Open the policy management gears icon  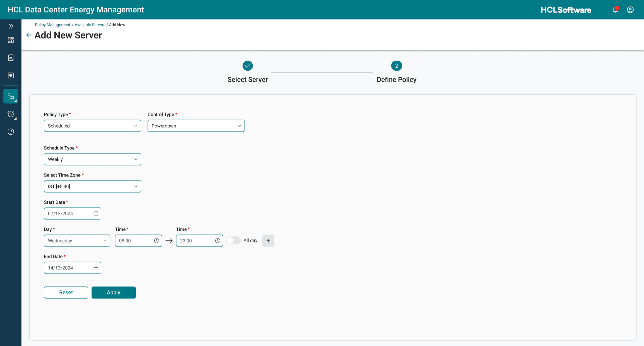[11, 96]
